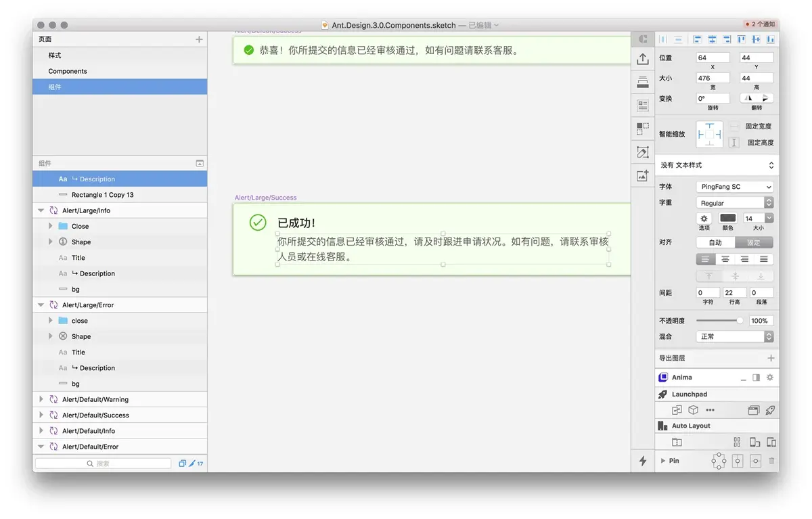This screenshot has width=812, height=519.
Task: Click the layer search field
Action: [104, 464]
